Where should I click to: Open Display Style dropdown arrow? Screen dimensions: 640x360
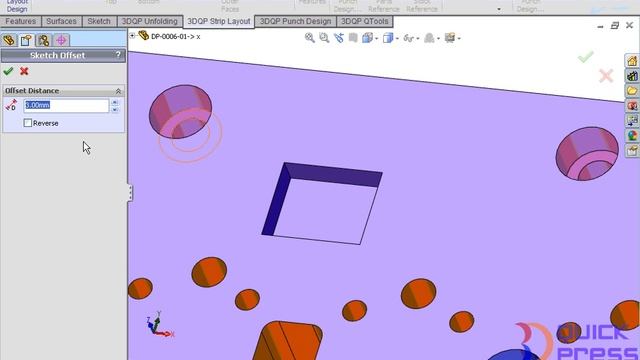click(x=397, y=39)
